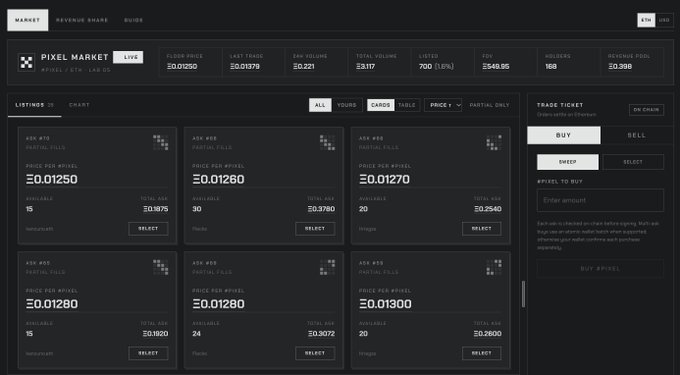Image resolution: width=680 pixels, height=375 pixels.
Task: Open the Guide tab
Action: tap(134, 20)
